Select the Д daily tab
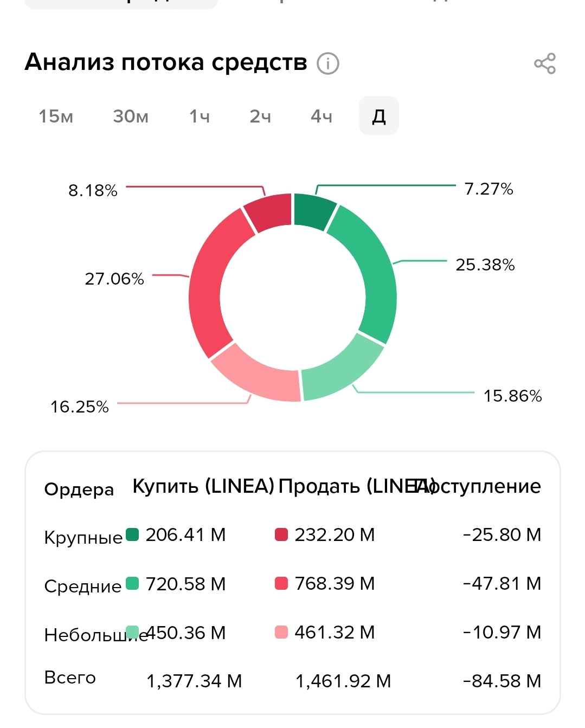The height and width of the screenshot is (728, 585). pos(379,115)
